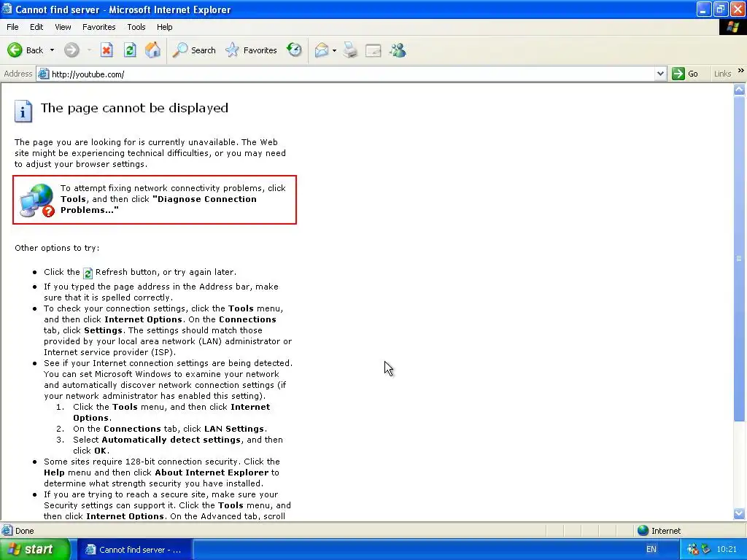Click "The page cannot be displayed" heading
Image resolution: width=747 pixels, height=560 pixels.
[x=134, y=108]
